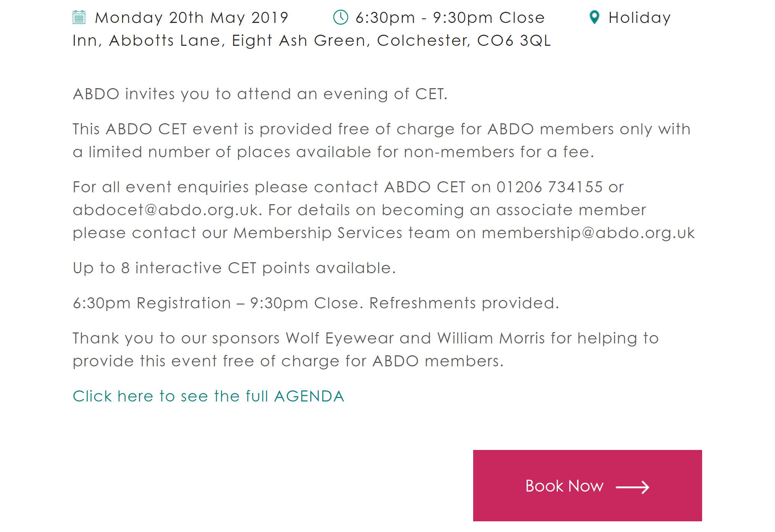Image resolution: width=775 pixels, height=532 pixels.
Task: Click the calendar icon beside the date
Action: click(x=79, y=18)
